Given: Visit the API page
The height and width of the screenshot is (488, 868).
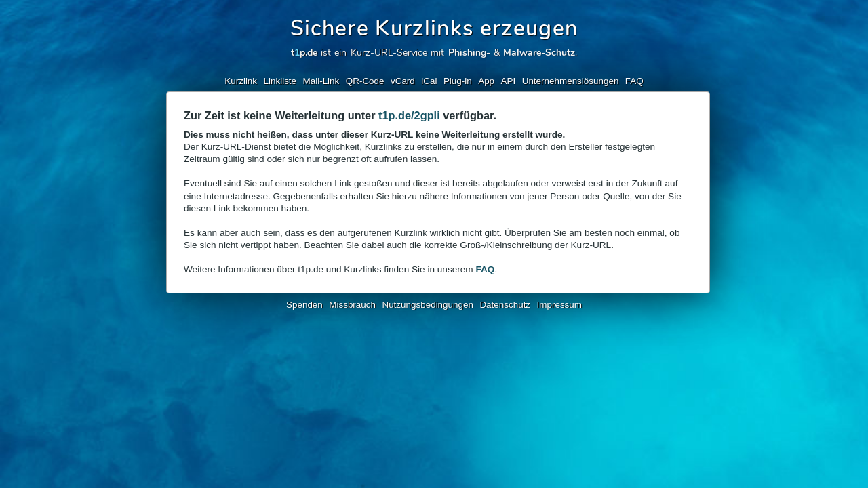Looking at the screenshot, I should click(x=508, y=81).
